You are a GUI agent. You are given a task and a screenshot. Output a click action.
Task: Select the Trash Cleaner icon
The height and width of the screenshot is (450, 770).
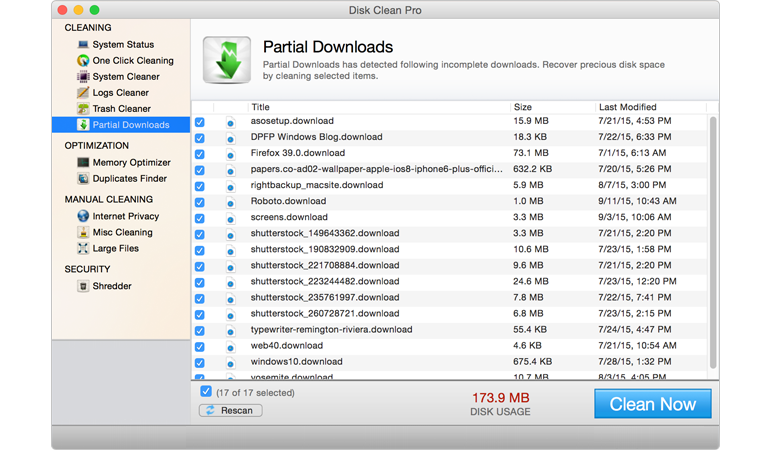pos(83,109)
